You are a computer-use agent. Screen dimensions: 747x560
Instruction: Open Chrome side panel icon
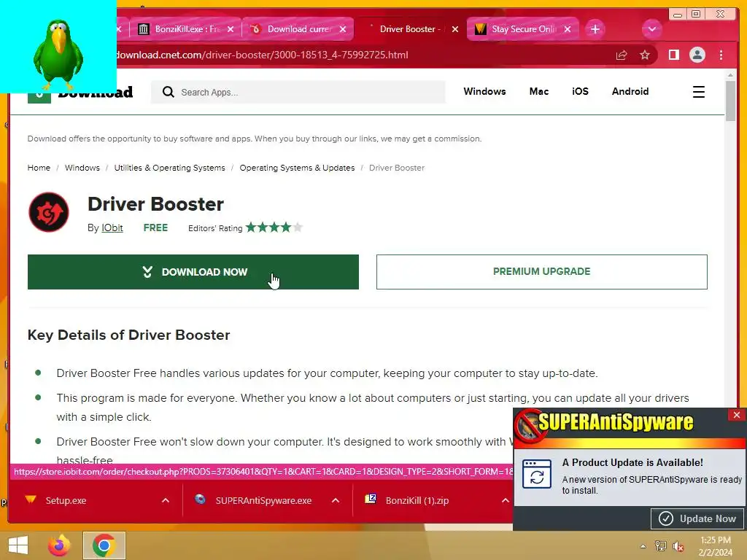[673, 55]
